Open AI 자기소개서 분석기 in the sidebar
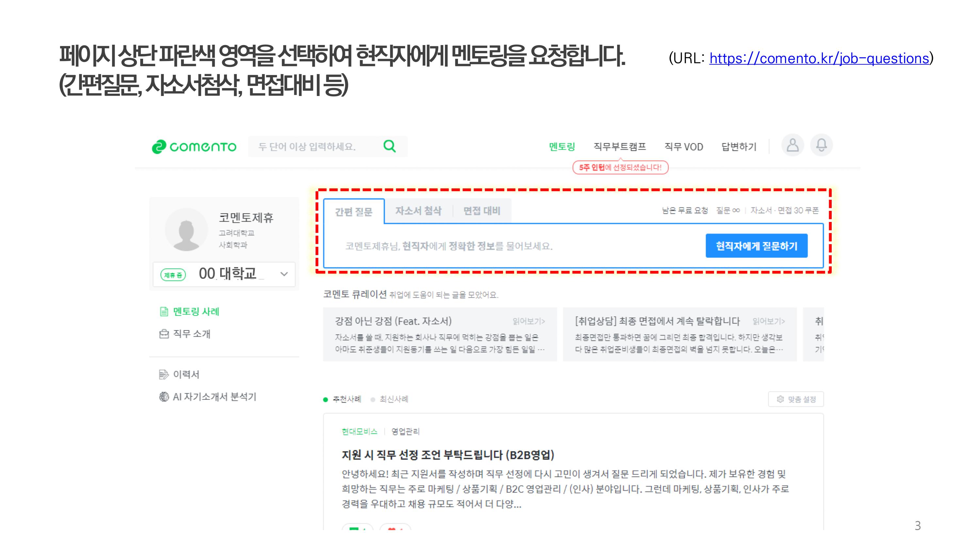The width and height of the screenshot is (980, 551). [x=214, y=397]
